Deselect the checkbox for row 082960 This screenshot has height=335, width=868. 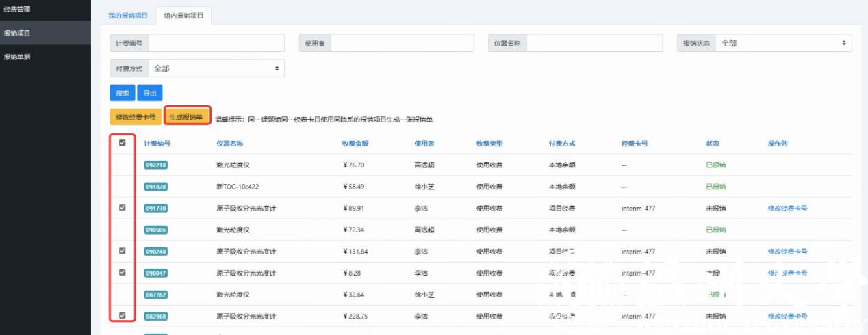click(x=123, y=316)
